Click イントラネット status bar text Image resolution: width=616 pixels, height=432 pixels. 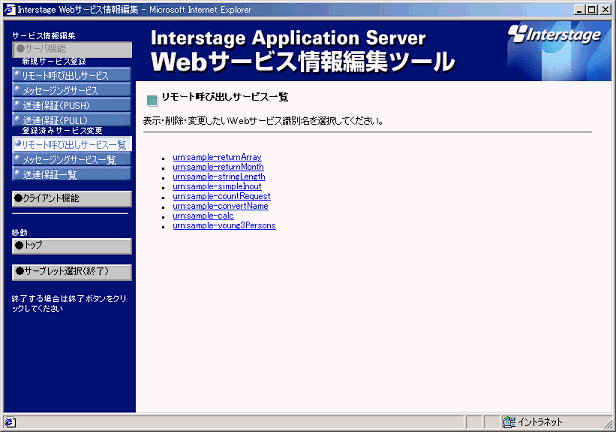click(540, 422)
